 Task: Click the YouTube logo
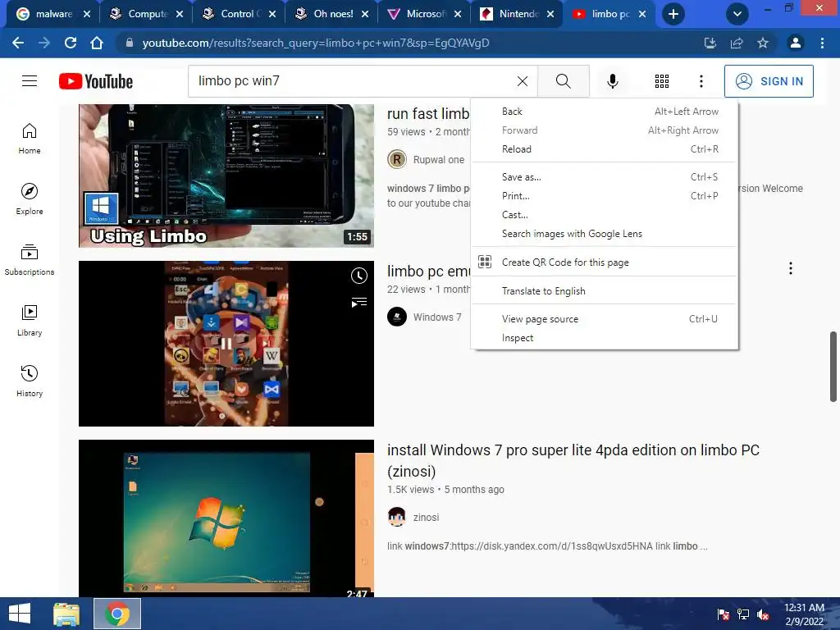(x=96, y=81)
